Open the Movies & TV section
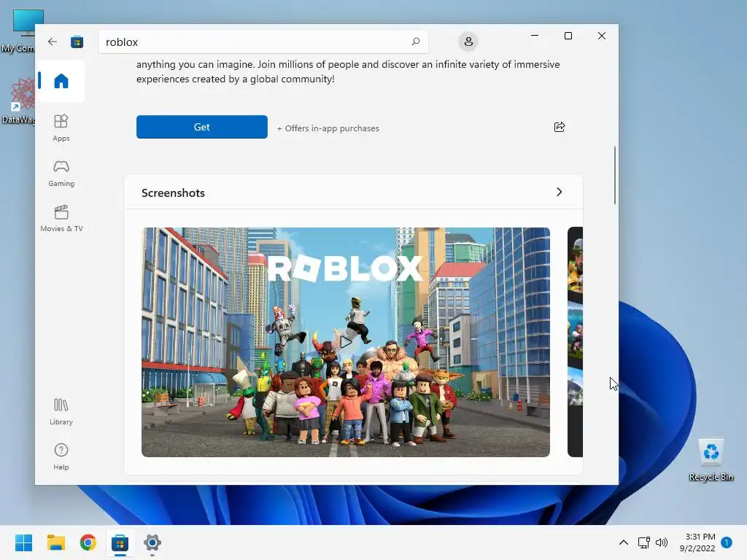Screen dimensions: 747x560 pyautogui.click(x=61, y=219)
